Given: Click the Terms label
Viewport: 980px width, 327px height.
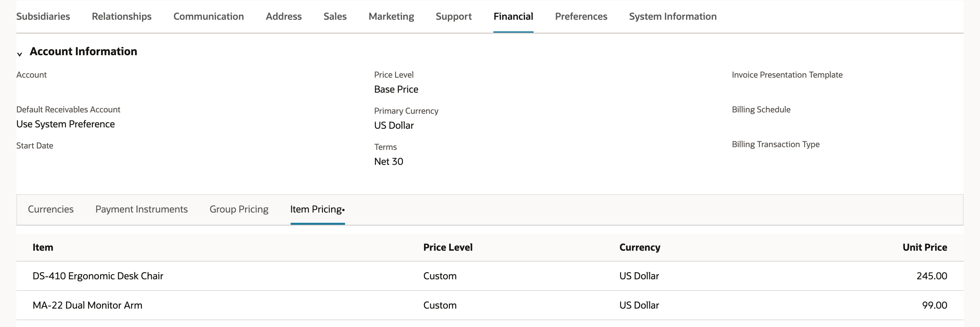Looking at the screenshot, I should pos(386,147).
